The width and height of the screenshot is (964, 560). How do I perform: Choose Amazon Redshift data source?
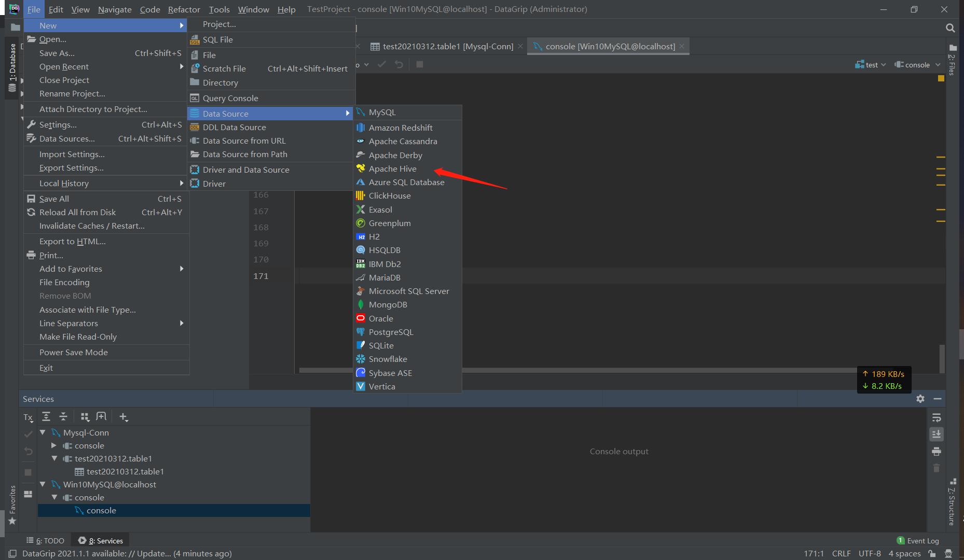(407, 128)
